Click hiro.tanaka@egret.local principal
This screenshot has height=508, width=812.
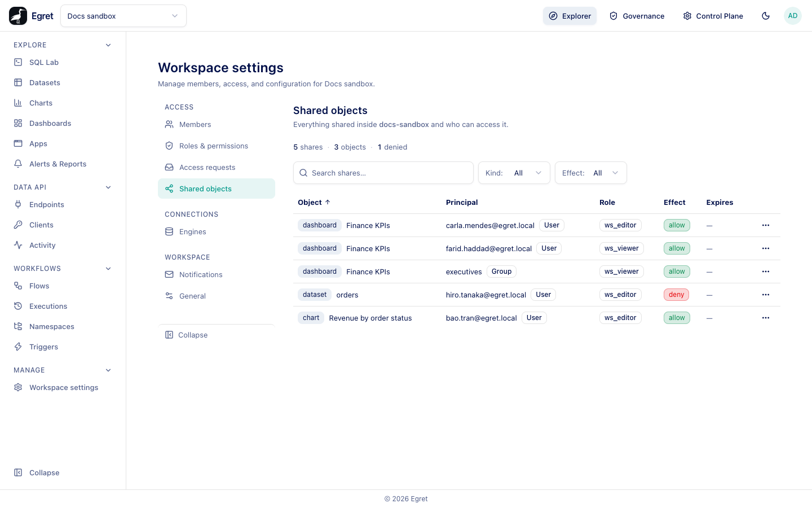(486, 295)
